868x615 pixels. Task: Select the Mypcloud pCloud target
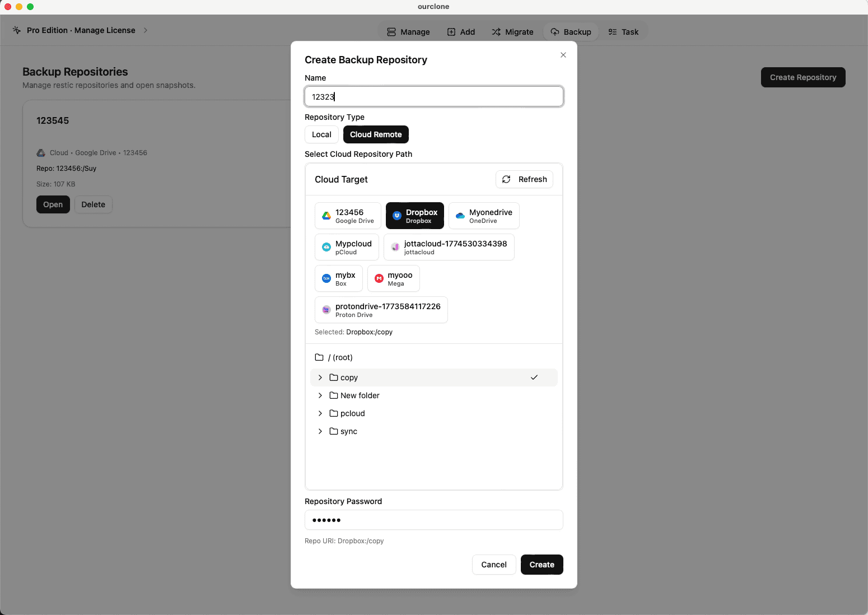(x=346, y=247)
